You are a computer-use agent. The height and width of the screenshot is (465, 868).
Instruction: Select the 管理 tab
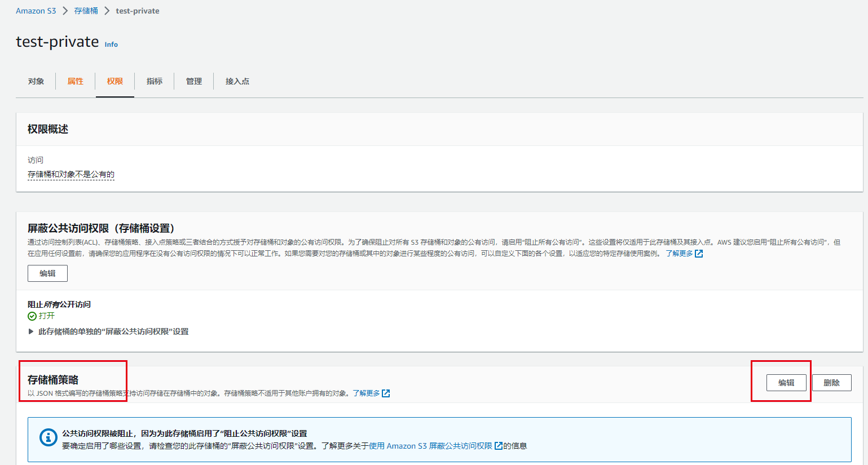(x=193, y=81)
